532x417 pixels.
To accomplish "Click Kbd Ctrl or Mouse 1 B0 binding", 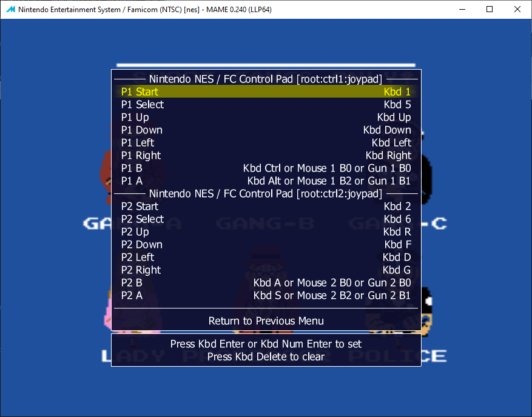I will tap(327, 168).
